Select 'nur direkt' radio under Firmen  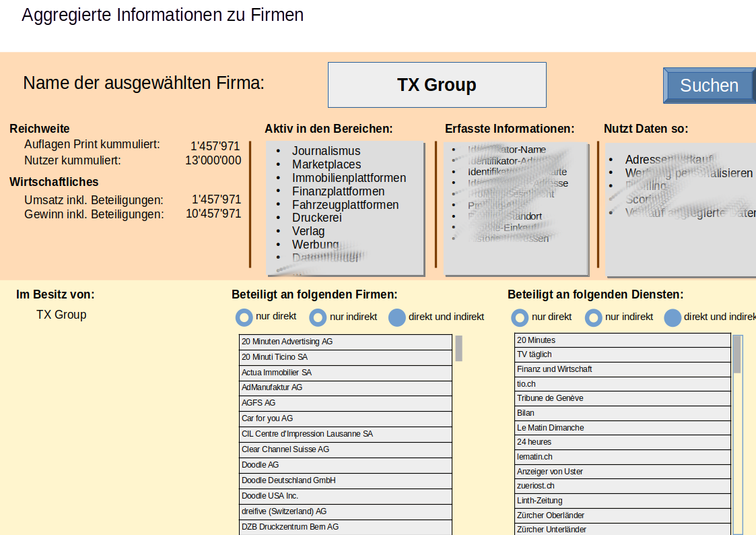pos(244,317)
